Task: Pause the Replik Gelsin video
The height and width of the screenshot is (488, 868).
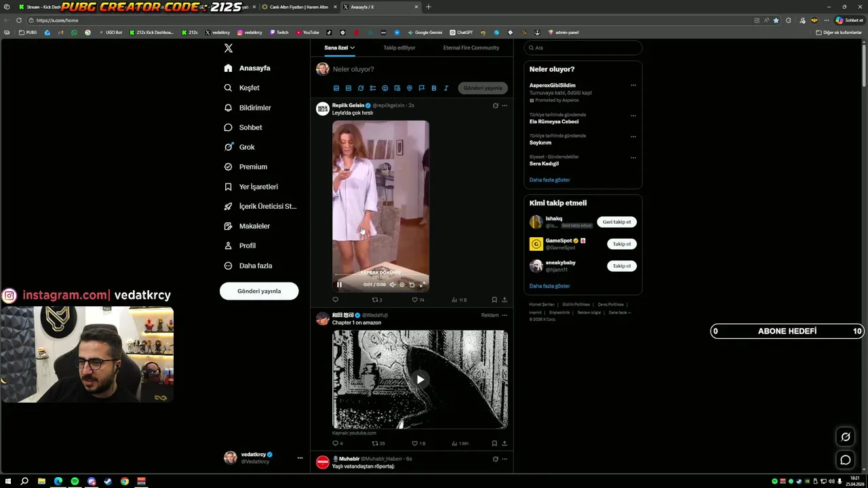Action: [x=340, y=285]
